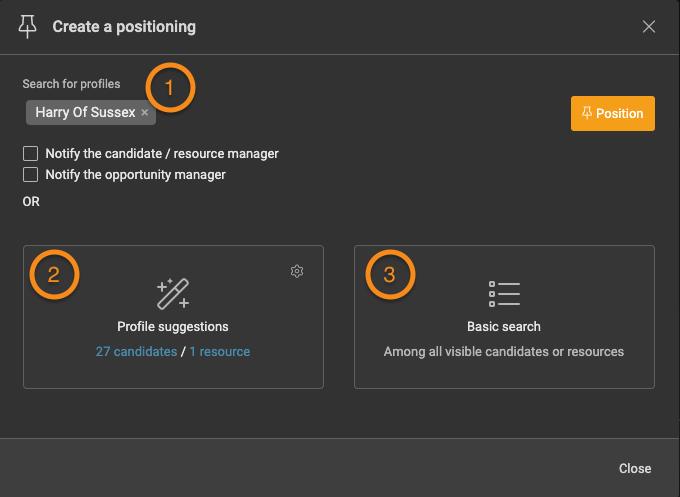Open the 27 candidates link

point(136,351)
